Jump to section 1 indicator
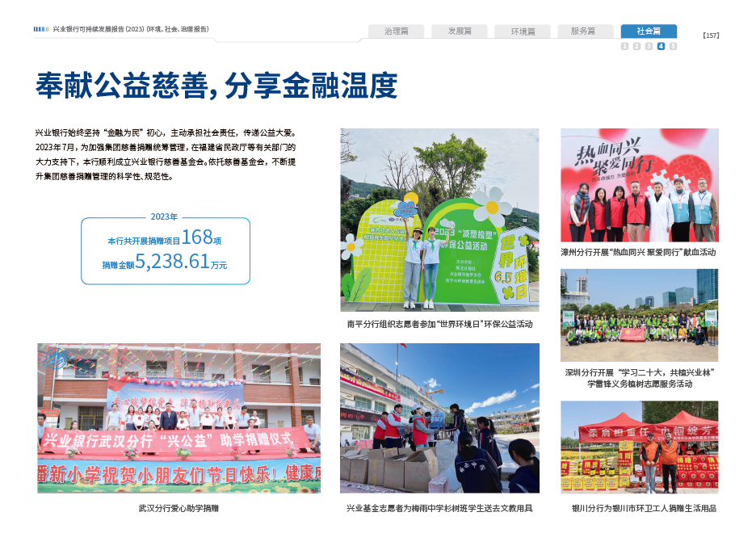The image size is (756, 550). [x=624, y=47]
